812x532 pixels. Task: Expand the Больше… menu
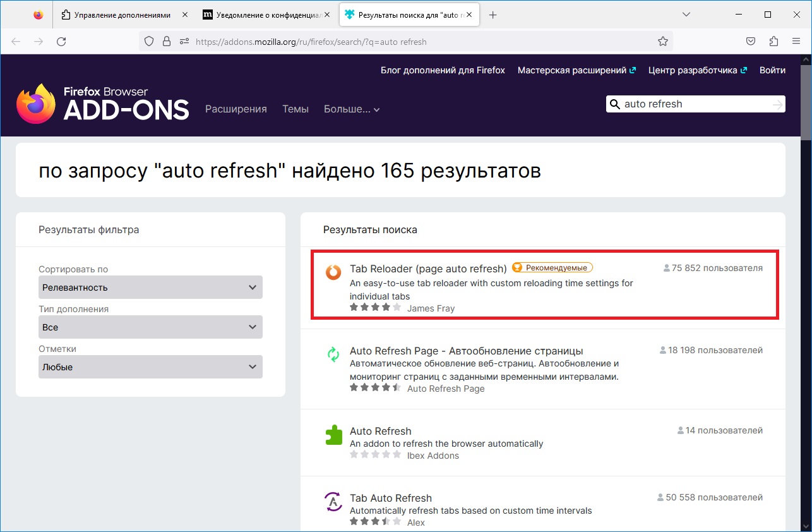point(352,109)
